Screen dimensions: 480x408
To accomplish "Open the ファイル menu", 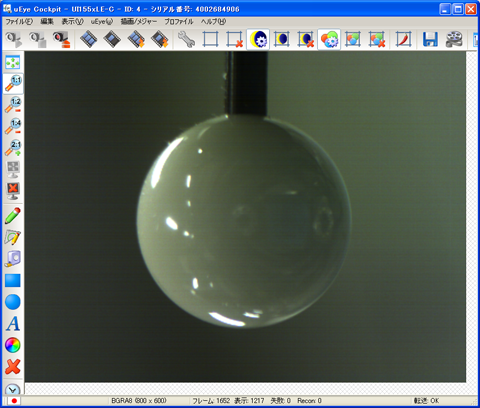I will 19,22.
